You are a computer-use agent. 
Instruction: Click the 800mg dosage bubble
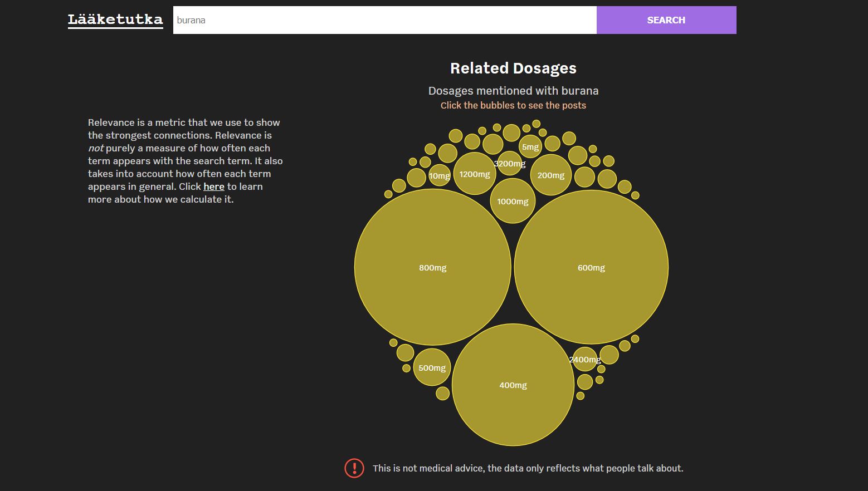(x=432, y=267)
